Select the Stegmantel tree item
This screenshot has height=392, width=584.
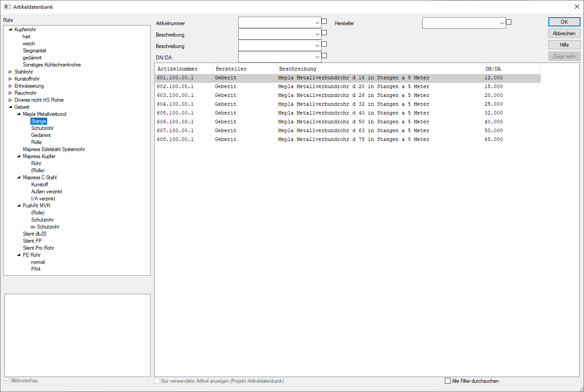(34, 51)
